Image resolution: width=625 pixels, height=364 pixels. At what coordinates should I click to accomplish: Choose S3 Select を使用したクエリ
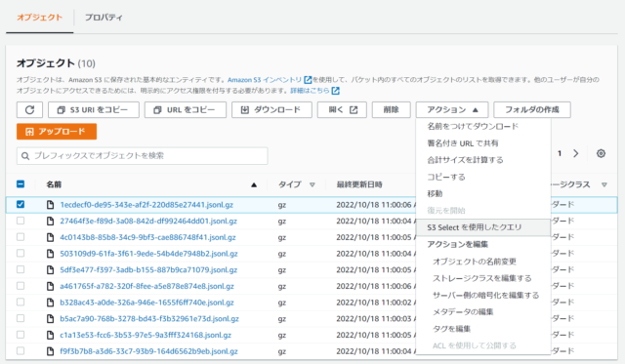tap(483, 227)
